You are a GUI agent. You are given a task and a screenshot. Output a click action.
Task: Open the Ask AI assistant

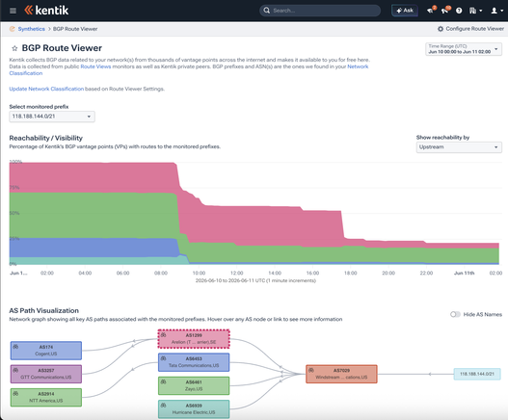[405, 11]
